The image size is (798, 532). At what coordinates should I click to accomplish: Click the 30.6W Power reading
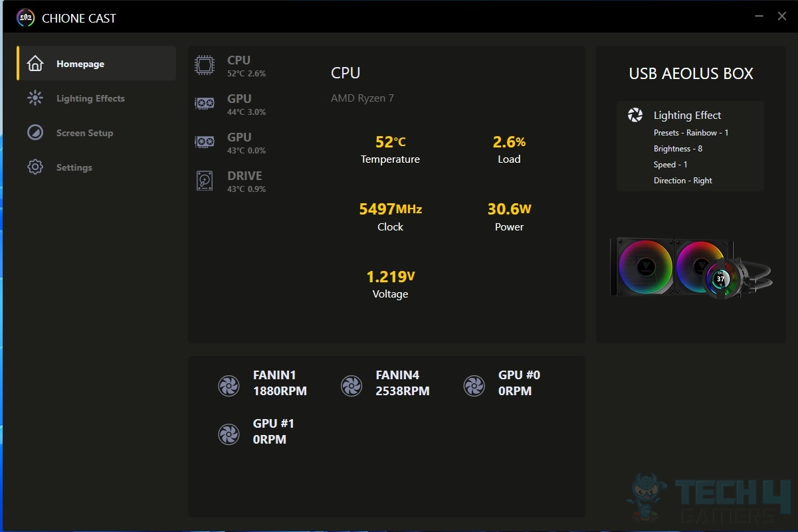coord(509,217)
